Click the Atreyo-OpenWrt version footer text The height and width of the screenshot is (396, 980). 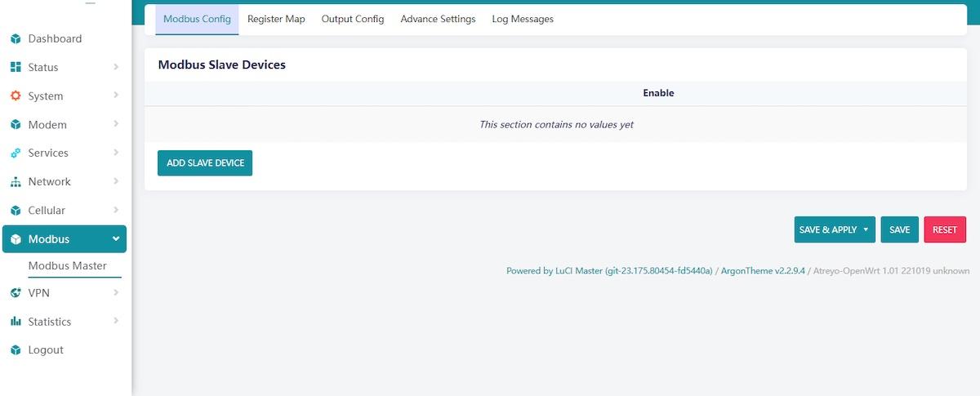point(892,270)
